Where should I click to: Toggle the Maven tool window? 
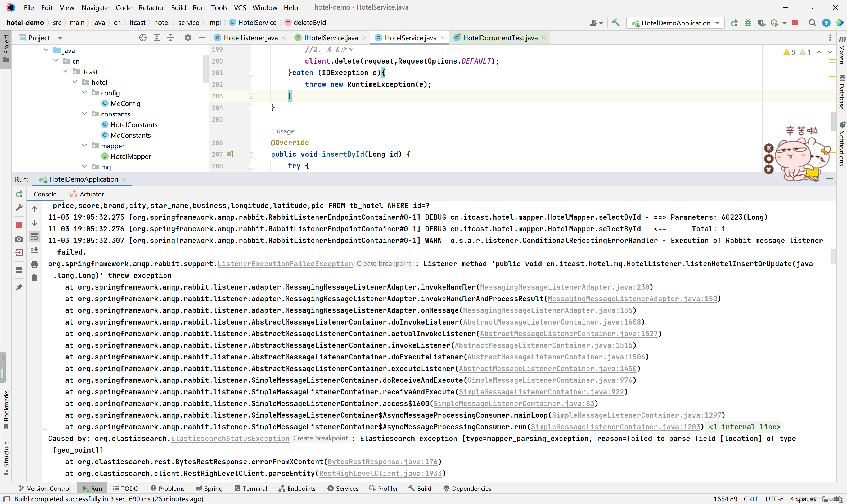point(841,50)
